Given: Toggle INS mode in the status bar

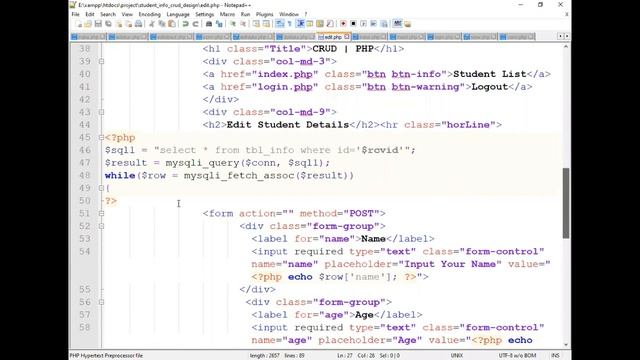Looking at the screenshot, I should [x=555, y=356].
